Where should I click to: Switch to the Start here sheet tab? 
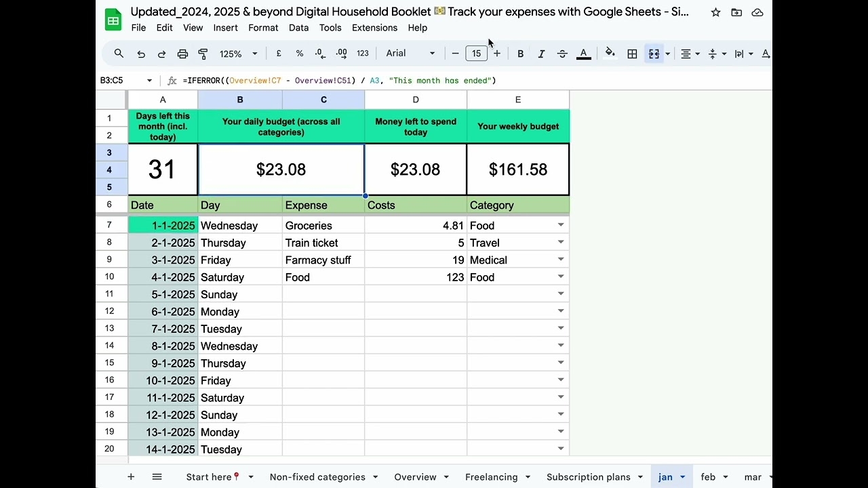(x=213, y=477)
